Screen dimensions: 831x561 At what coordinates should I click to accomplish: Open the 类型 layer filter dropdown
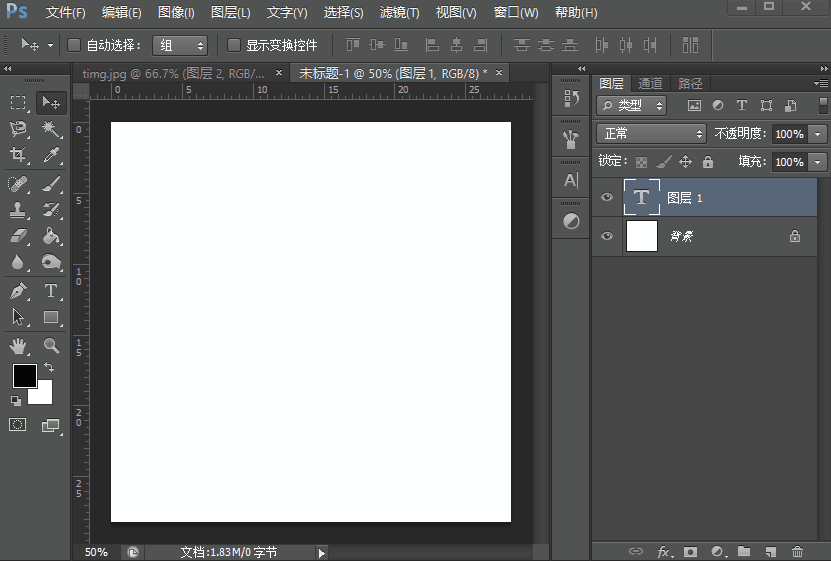[x=632, y=105]
